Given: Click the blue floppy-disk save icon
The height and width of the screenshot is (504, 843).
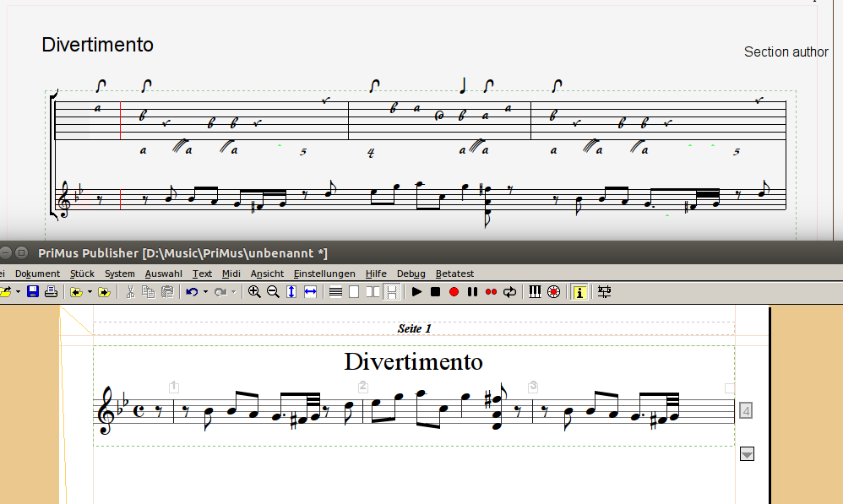Looking at the screenshot, I should pos(33,292).
